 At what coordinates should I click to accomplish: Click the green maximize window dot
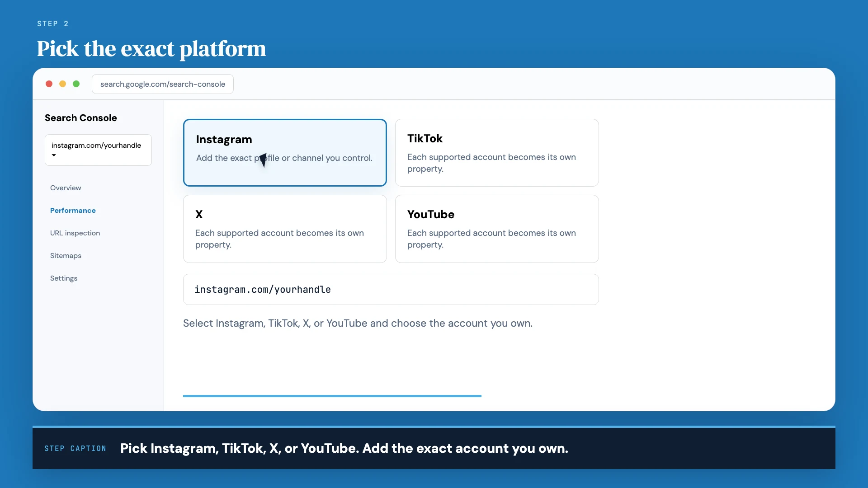tap(76, 84)
